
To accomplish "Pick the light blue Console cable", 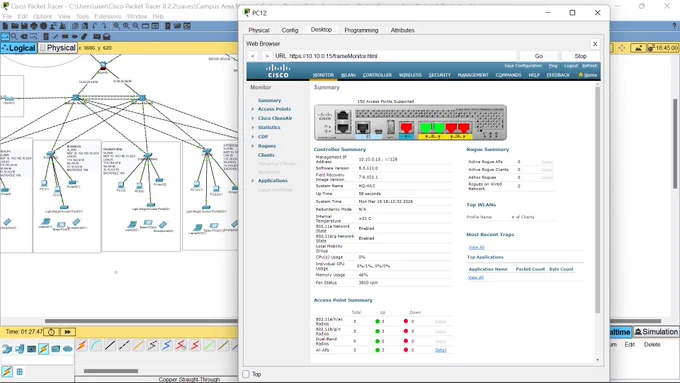I will click(x=96, y=345).
